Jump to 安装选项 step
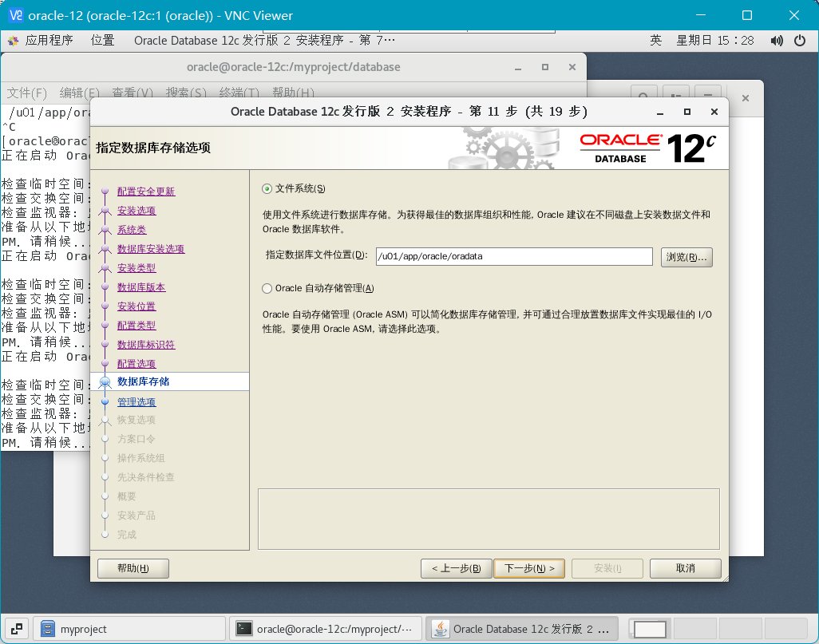Viewport: 819px width, 644px height. coord(136,211)
